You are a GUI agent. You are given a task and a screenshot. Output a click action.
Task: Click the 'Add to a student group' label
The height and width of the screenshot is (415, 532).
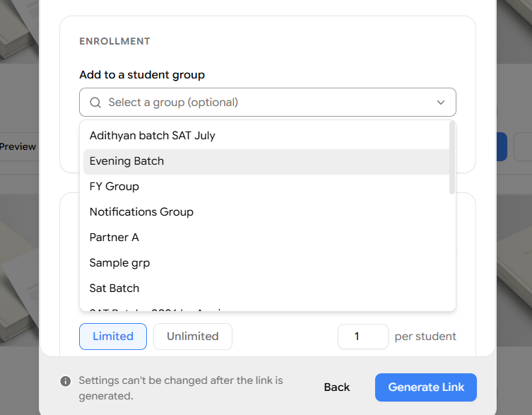pyautogui.click(x=142, y=75)
